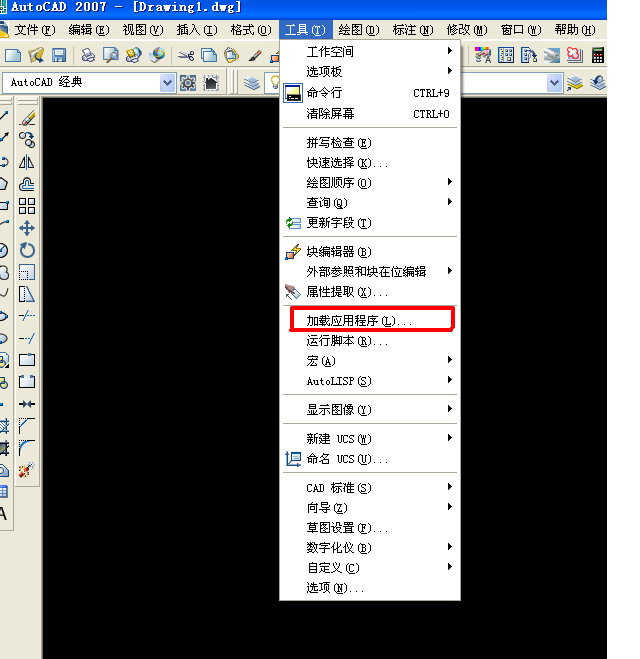Open the 插入(I) menu

tap(197, 30)
